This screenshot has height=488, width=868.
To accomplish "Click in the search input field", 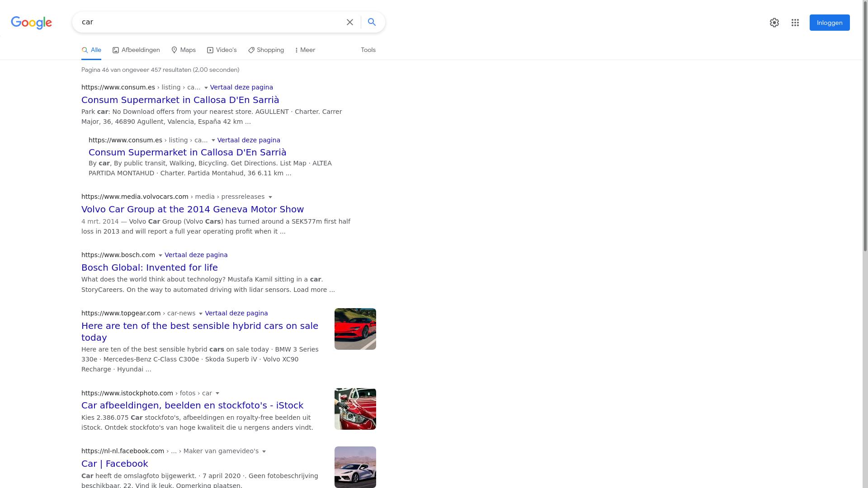I will click(208, 22).
